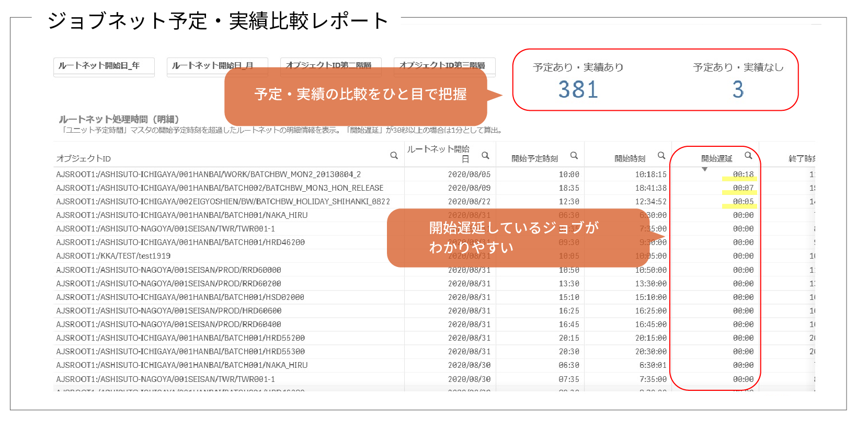The width and height of the screenshot is (868, 430).
Task: Click search icon beside ルートネット開始日 column header
Action: [x=485, y=155]
